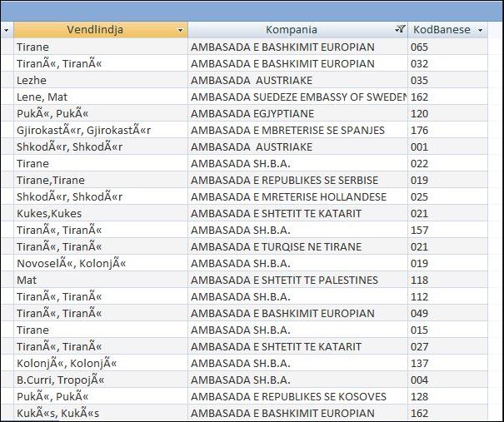Viewport: 504px width, 422px height.
Task: Expand the KodBanese column dropdown
Action: (x=479, y=30)
